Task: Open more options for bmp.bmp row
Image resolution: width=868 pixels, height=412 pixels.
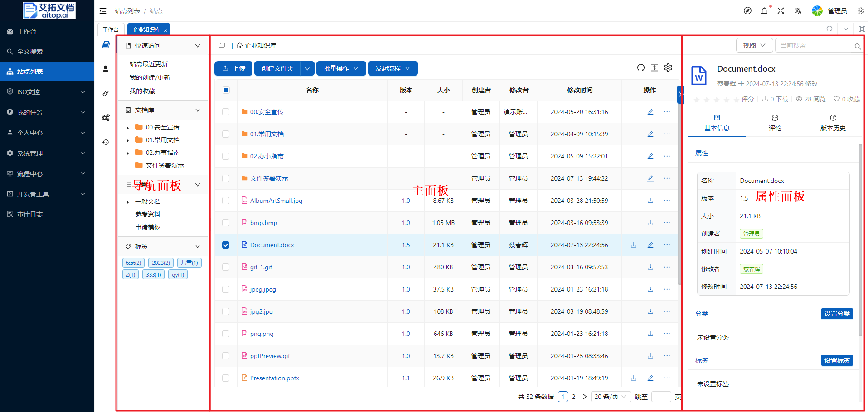Action: click(x=667, y=223)
